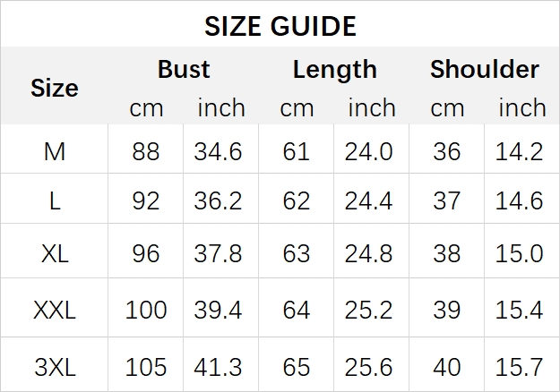Select the XXL size row label
The width and height of the screenshot is (560, 392).
(55, 311)
